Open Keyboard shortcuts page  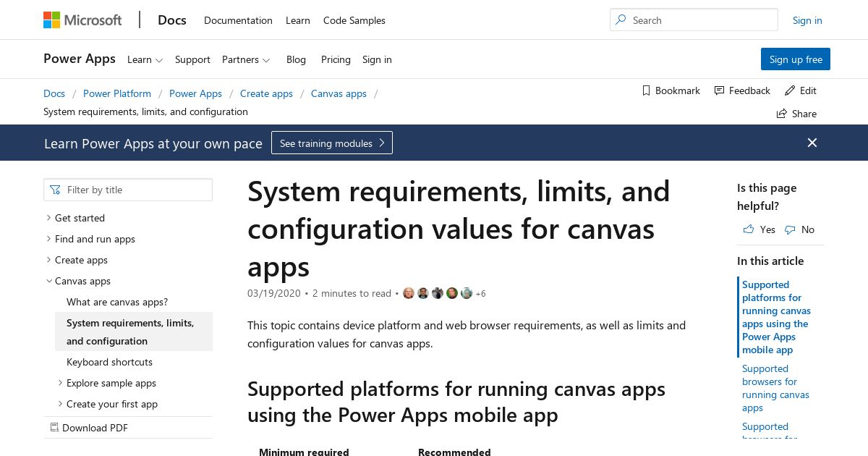pyautogui.click(x=109, y=362)
